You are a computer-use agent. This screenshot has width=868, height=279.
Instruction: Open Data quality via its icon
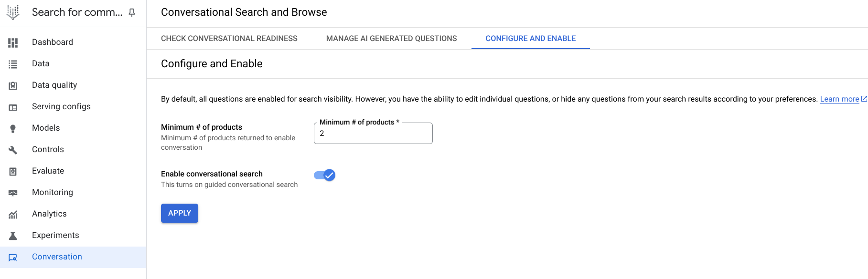13,85
